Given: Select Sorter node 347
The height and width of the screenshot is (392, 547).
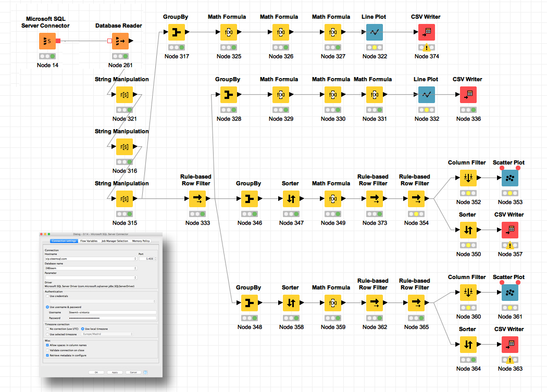Looking at the screenshot, I should 291,199.
